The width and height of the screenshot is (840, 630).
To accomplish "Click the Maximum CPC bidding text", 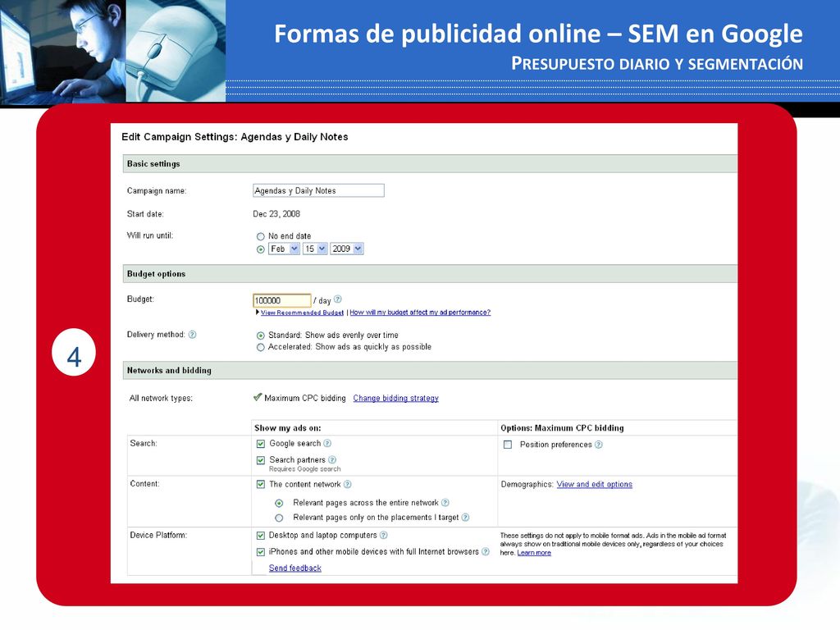I will 305,398.
